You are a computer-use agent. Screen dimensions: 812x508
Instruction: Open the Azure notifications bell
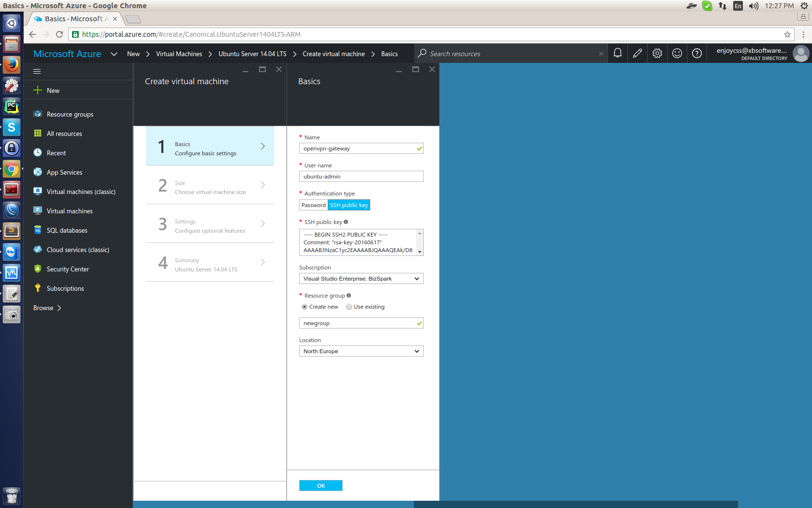click(x=617, y=53)
